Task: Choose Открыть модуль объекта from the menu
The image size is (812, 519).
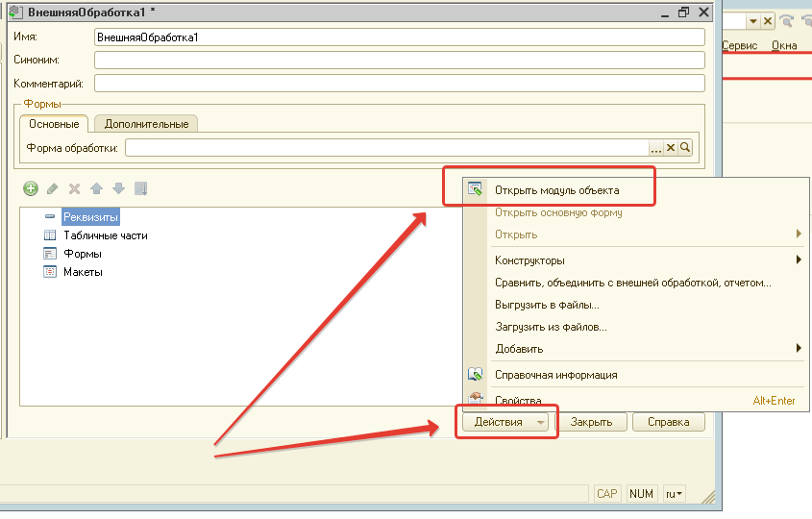Action: 557,190
